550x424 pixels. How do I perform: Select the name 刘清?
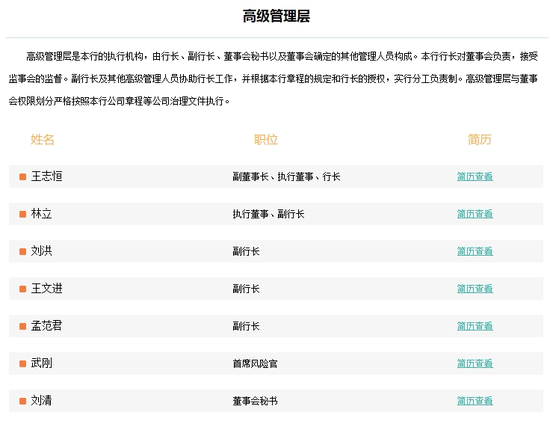click(41, 401)
